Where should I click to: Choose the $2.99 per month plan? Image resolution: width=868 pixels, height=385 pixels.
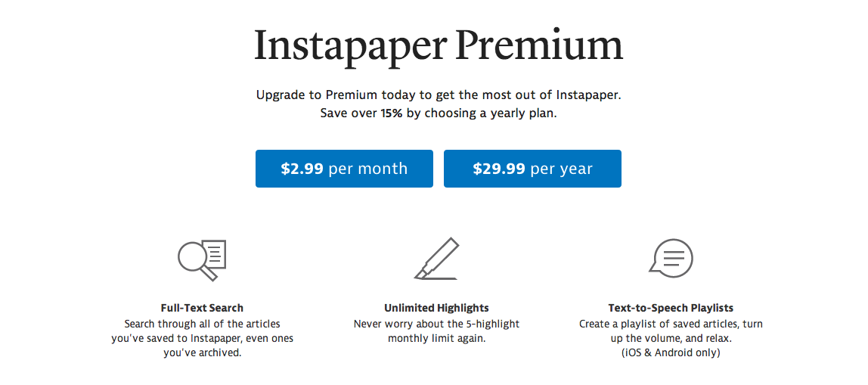(x=344, y=169)
